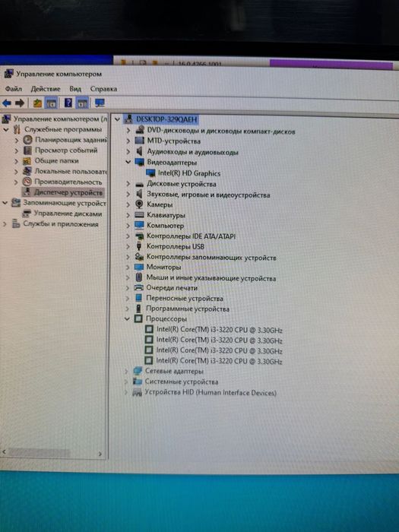The height and width of the screenshot is (532, 399).
Task: Click the Планировщик заданий clock icon
Action: click(27, 140)
